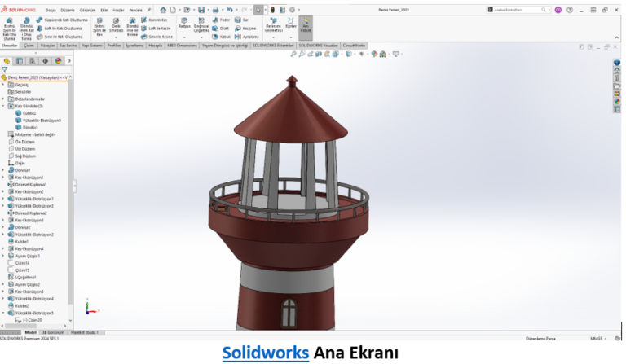
Task: Expand the Döndür1 feature node
Action: (3, 170)
